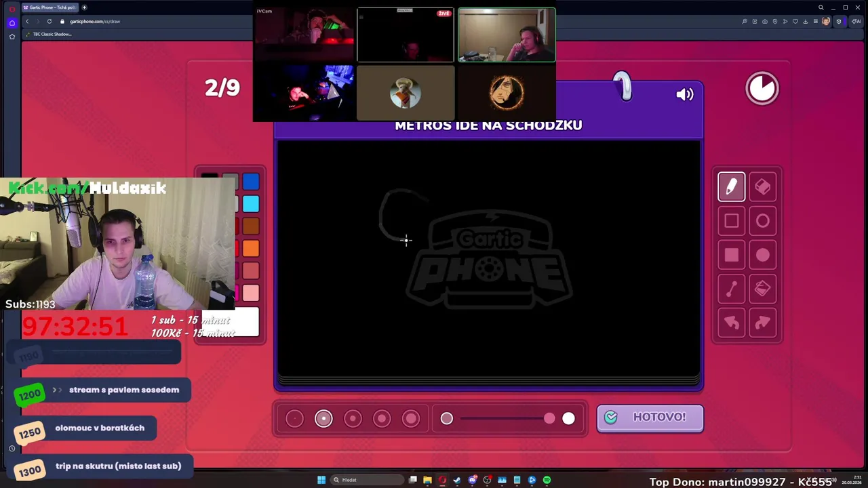
Task: Select the paint bucket fill tool
Action: (x=762, y=289)
